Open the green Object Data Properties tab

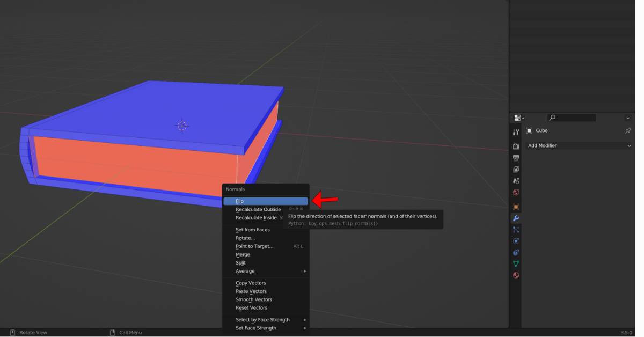[515, 263]
